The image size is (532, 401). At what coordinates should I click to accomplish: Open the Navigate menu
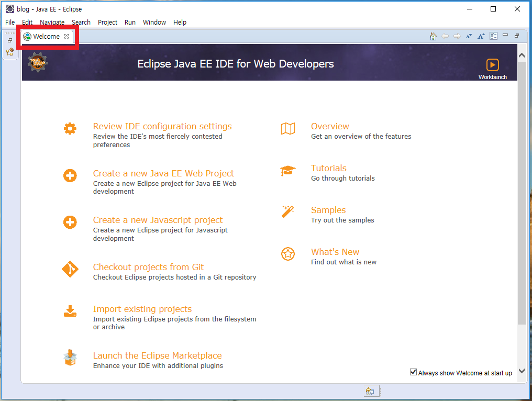click(x=52, y=23)
